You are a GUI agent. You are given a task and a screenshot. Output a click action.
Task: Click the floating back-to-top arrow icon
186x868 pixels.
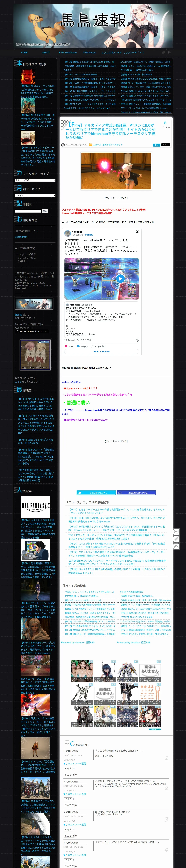pyautogui.click(x=176, y=547)
